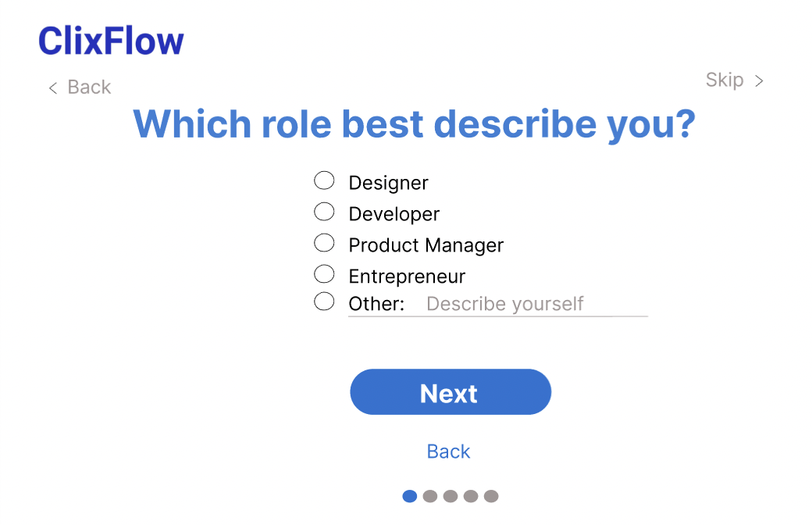Screen dimensions: 812x525
Task: Click the ClixFlow logo
Action: pyautogui.click(x=111, y=41)
